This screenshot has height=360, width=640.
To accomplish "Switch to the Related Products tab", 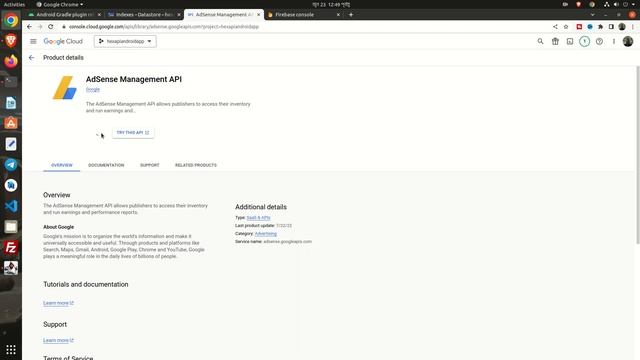I will [x=196, y=165].
